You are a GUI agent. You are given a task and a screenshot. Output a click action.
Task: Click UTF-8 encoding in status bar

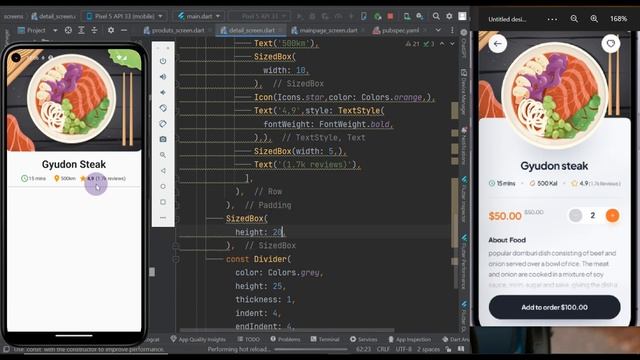pos(403,349)
